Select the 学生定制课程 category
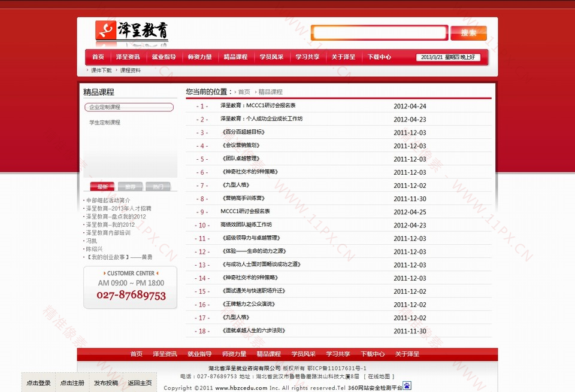 click(105, 123)
